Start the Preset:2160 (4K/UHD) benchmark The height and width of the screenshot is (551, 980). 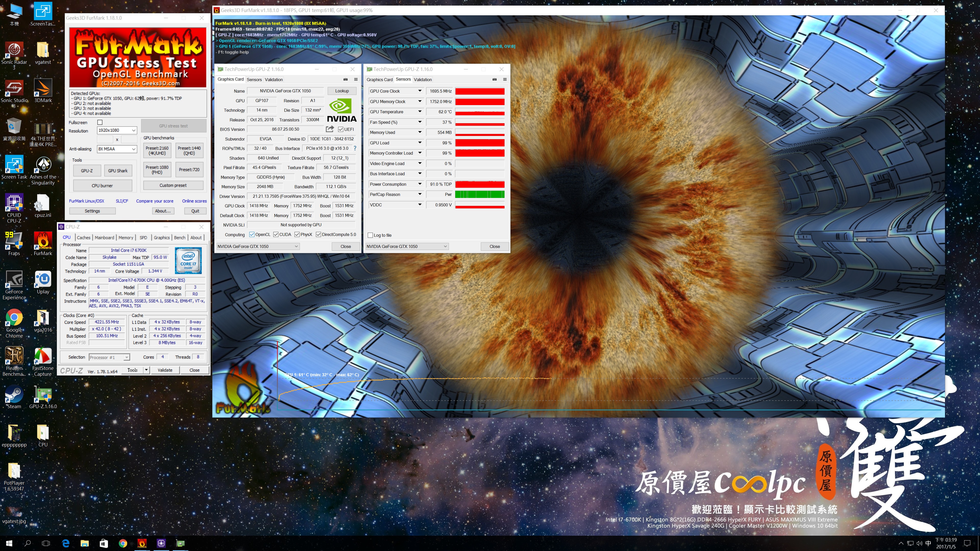point(157,151)
